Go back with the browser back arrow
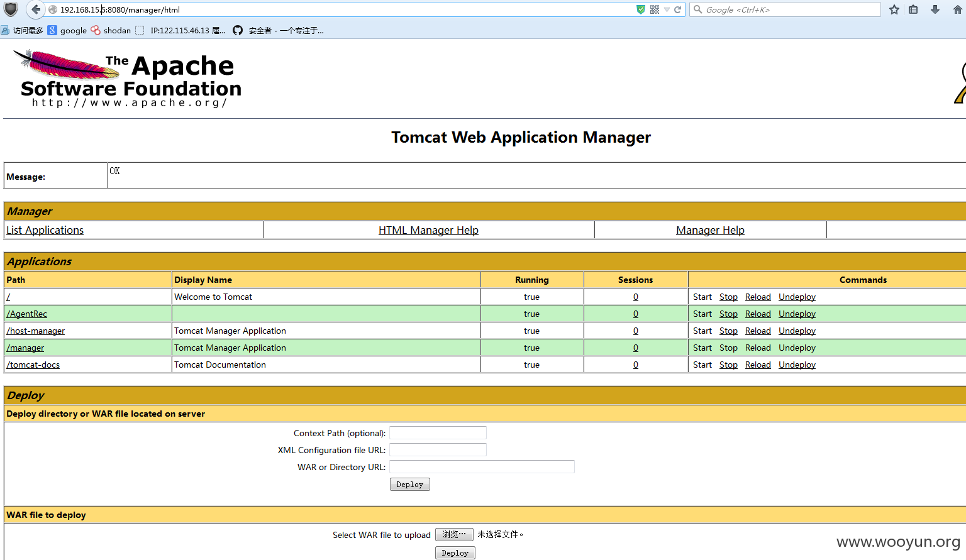Image resolution: width=966 pixels, height=560 pixels. [x=36, y=9]
